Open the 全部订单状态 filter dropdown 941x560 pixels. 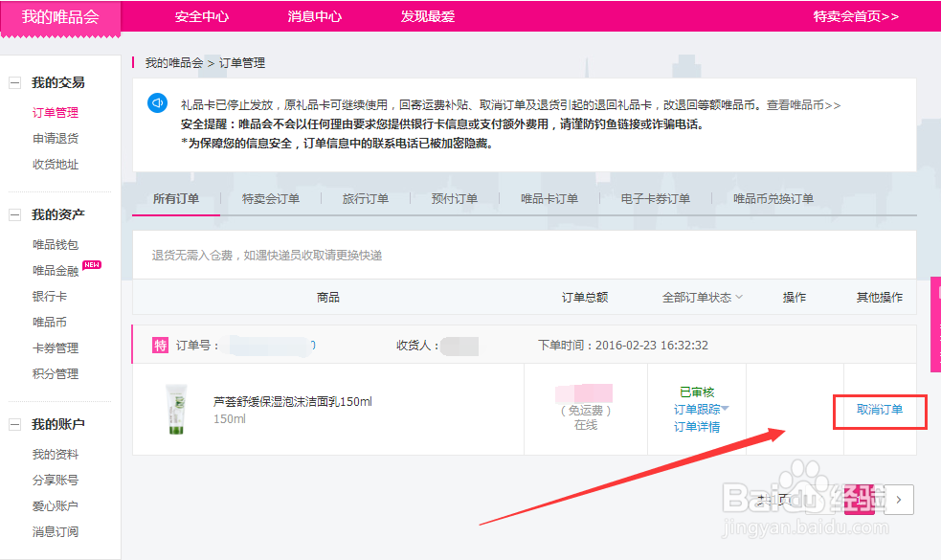(x=702, y=297)
